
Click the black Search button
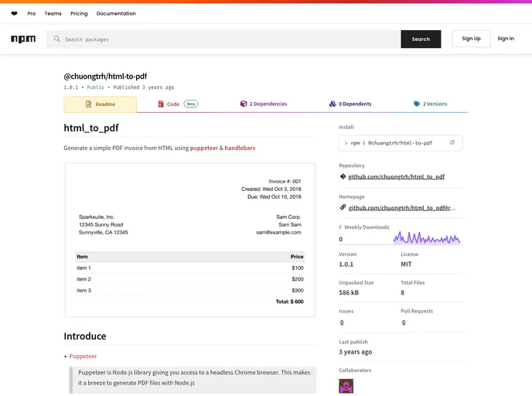tap(421, 39)
